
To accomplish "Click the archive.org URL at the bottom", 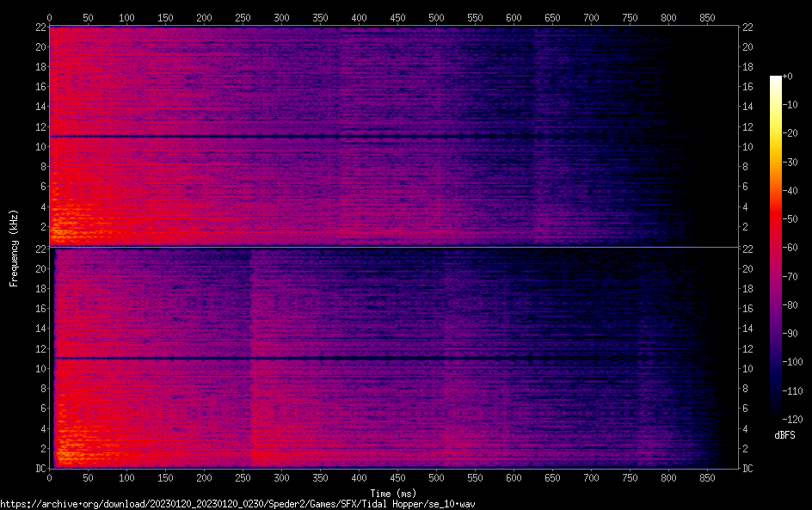I will [x=237, y=503].
